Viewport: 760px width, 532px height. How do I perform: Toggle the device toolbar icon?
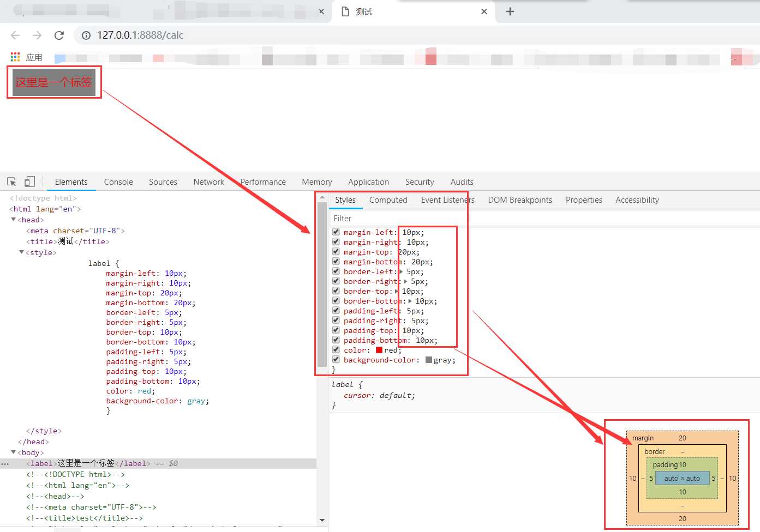29,182
